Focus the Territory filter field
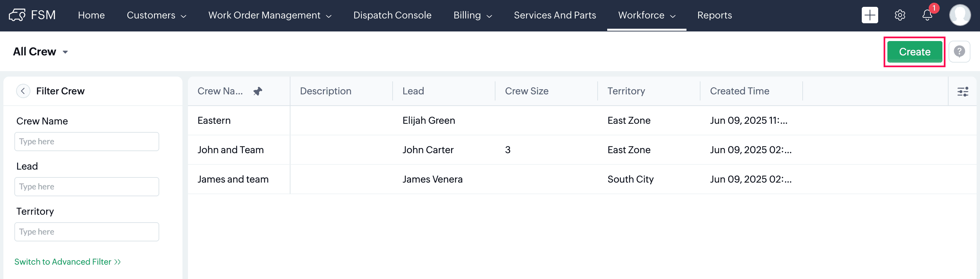Screen dimensions: 980x279 point(87,232)
